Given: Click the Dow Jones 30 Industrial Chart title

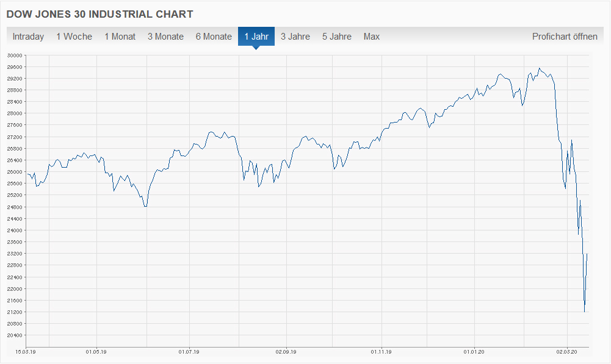Looking at the screenshot, I should tap(99, 13).
